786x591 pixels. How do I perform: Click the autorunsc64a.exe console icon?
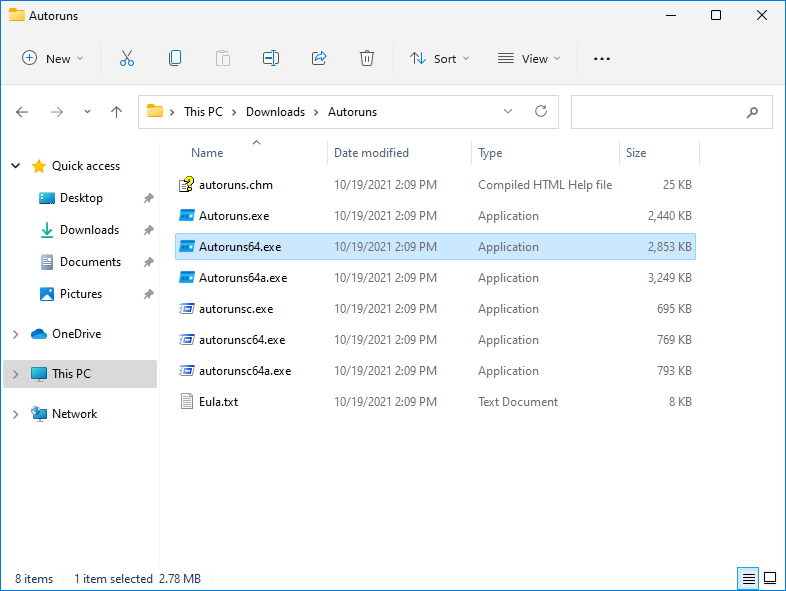click(186, 371)
